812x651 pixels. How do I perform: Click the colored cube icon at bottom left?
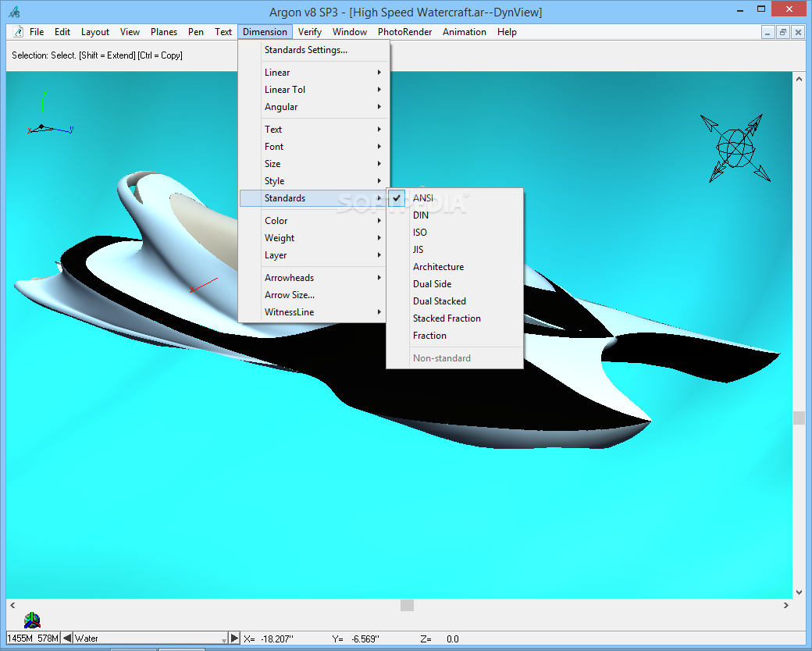tap(32, 620)
